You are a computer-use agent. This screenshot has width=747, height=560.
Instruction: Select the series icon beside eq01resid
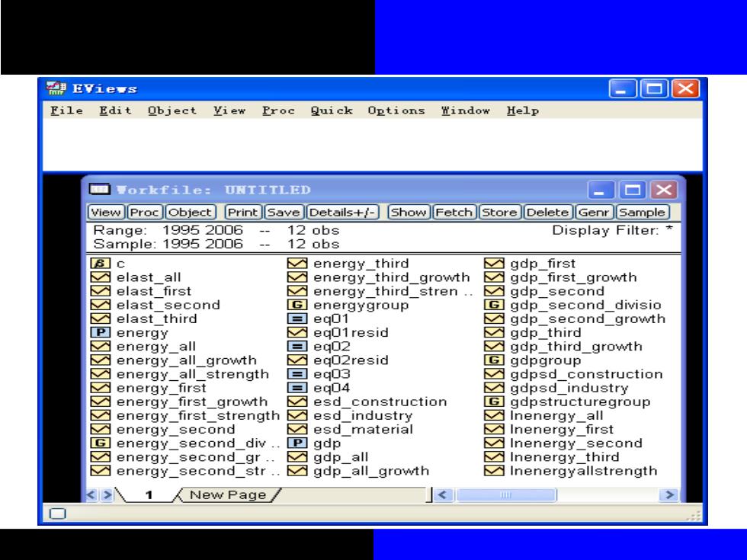(x=297, y=332)
